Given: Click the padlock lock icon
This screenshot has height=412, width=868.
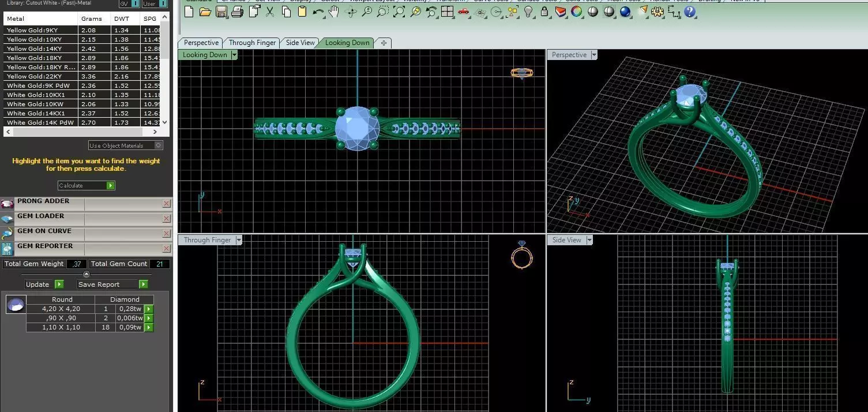Looking at the screenshot, I should pos(544,12).
